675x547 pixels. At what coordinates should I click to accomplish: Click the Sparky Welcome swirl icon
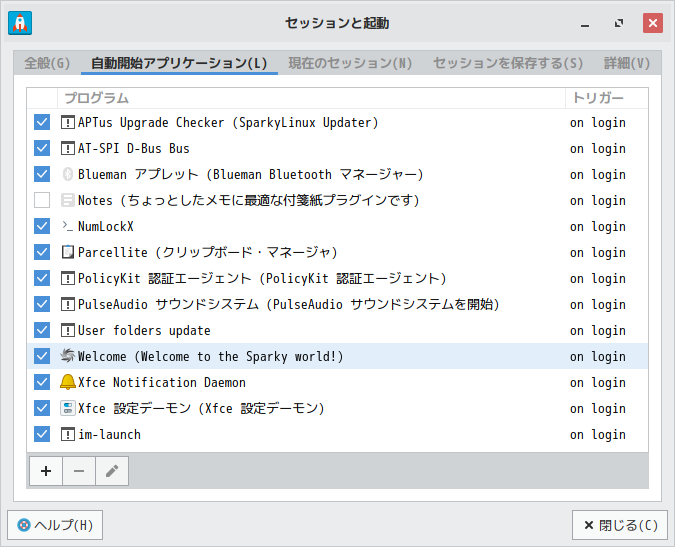tap(68, 356)
